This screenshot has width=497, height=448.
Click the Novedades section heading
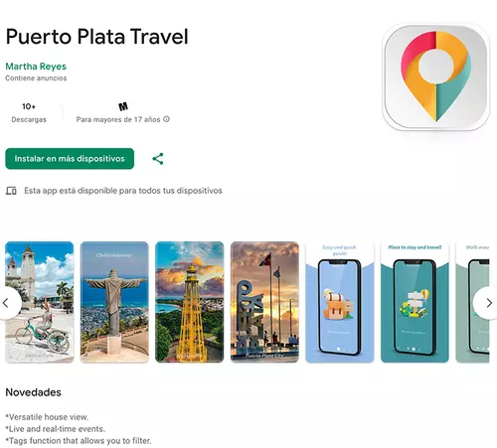pos(34,392)
